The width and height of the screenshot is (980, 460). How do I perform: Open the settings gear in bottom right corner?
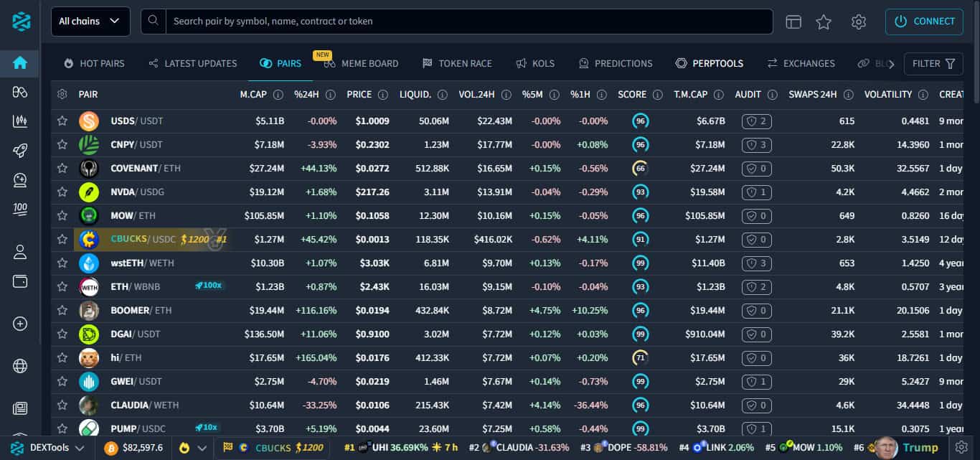point(962,448)
